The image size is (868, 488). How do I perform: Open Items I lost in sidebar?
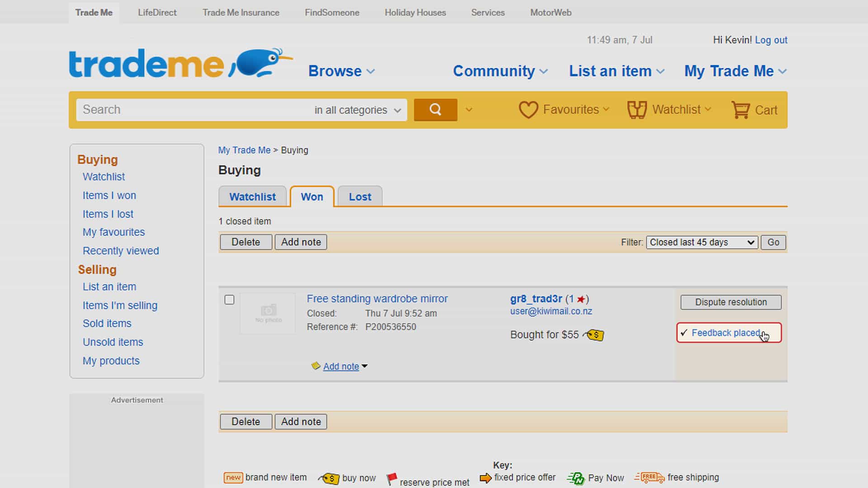[108, 214]
